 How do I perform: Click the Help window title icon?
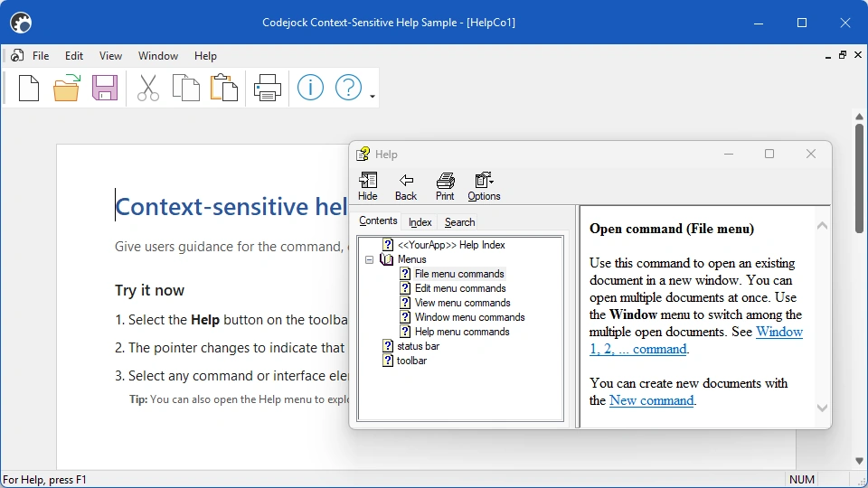coord(363,154)
